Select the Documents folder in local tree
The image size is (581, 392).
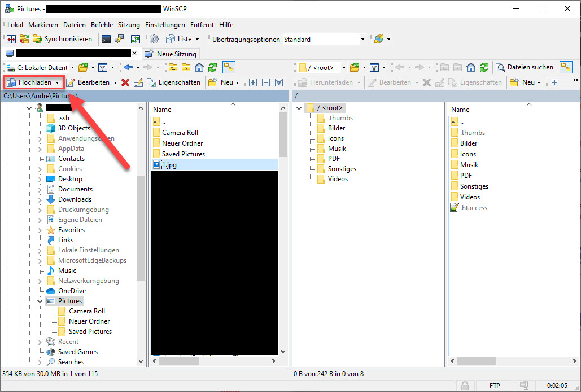click(75, 189)
